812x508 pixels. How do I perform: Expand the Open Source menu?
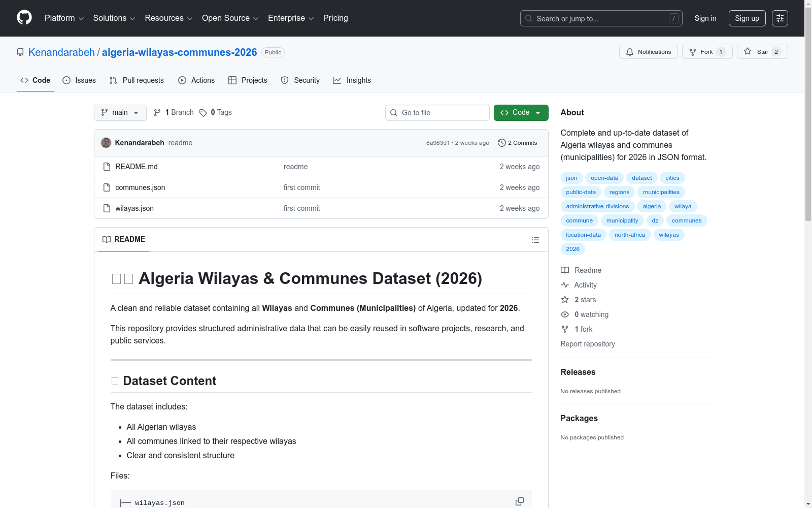230,18
